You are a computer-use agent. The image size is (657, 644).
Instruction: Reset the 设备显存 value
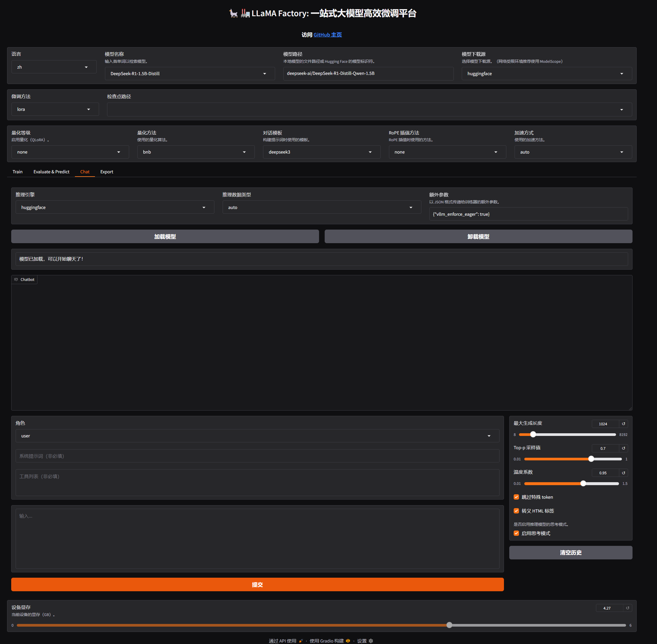(627, 608)
